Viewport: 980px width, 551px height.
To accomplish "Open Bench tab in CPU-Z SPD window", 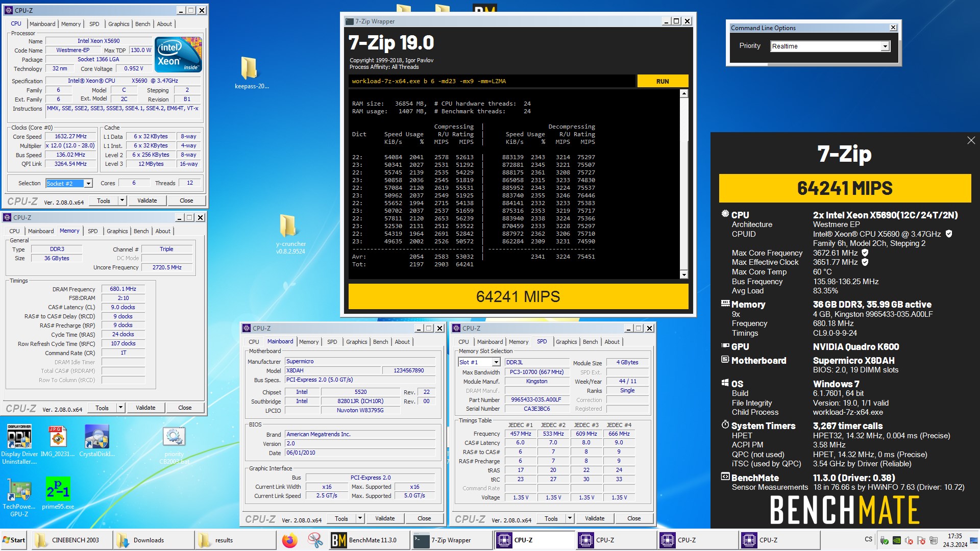I will click(590, 342).
